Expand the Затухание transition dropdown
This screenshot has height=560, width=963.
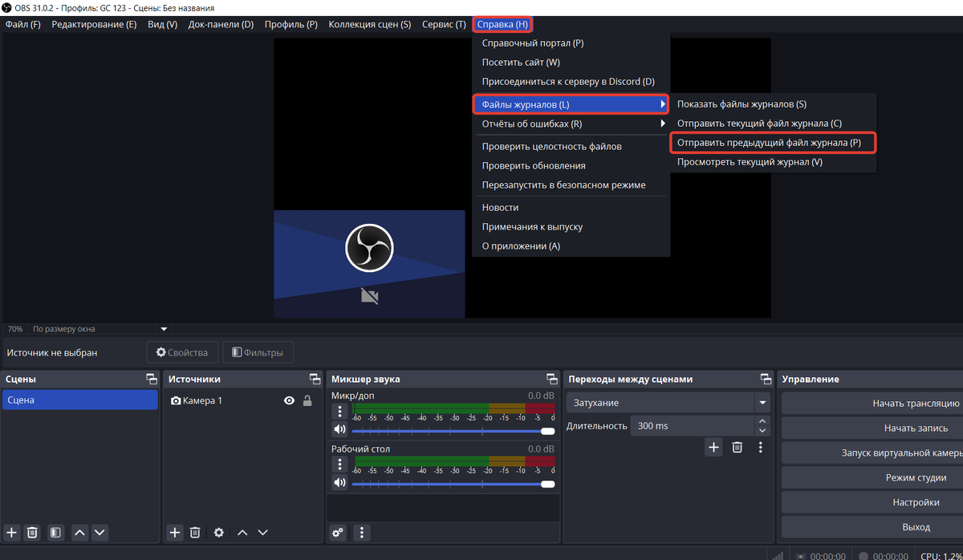[761, 403]
